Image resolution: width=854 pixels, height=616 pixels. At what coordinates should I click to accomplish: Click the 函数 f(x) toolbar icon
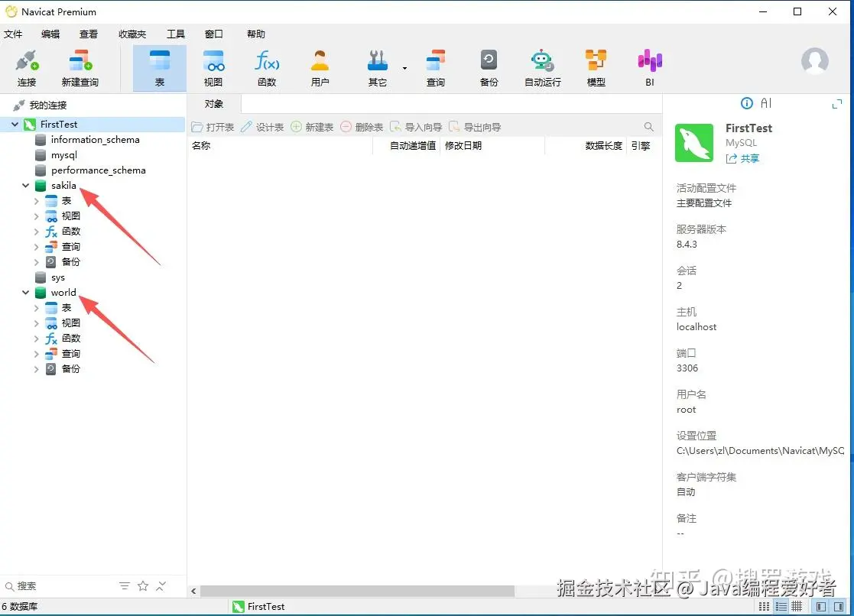[x=267, y=68]
